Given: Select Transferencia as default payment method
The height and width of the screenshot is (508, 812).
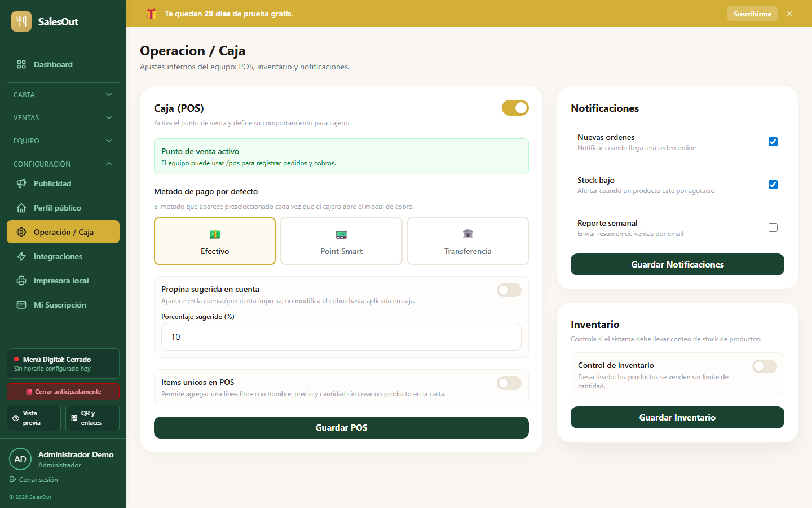Looking at the screenshot, I should click(x=468, y=241).
